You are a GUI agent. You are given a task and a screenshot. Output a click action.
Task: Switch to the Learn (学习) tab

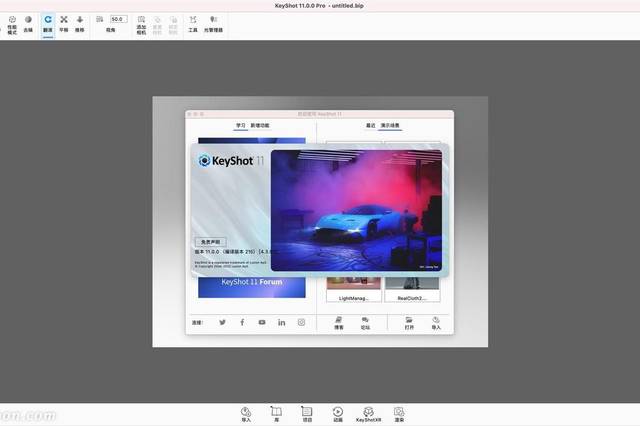(241, 125)
